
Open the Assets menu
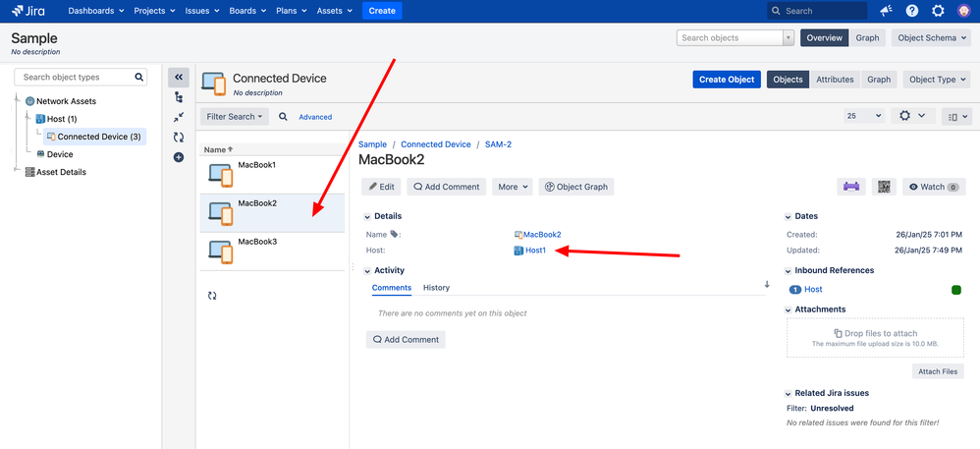point(335,11)
